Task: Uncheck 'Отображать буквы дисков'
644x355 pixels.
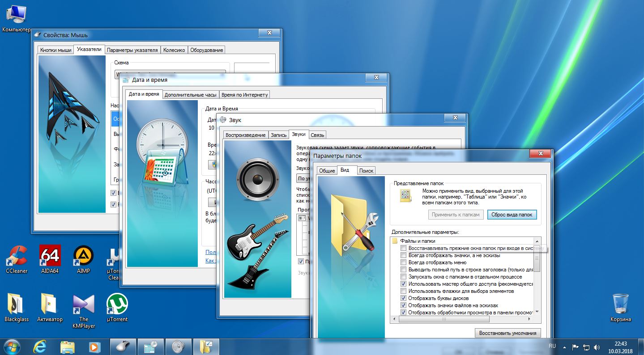Action: coord(404,298)
